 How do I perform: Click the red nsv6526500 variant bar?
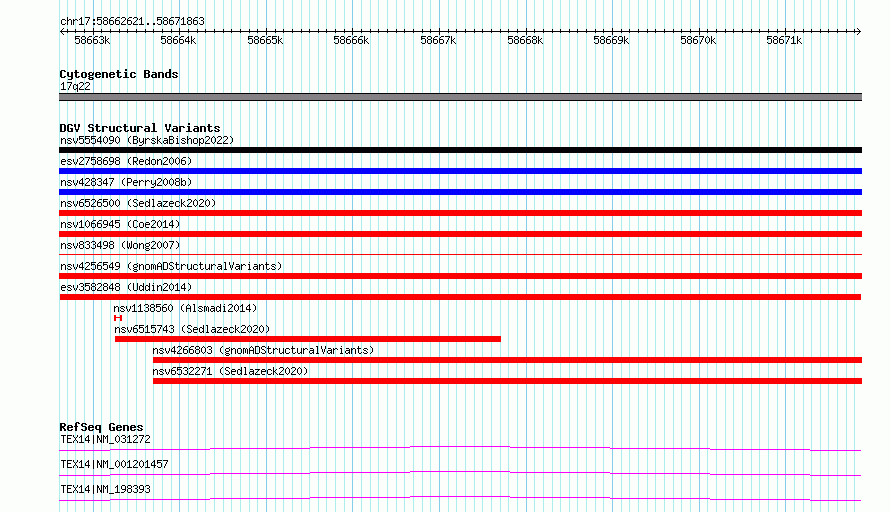coord(460,213)
